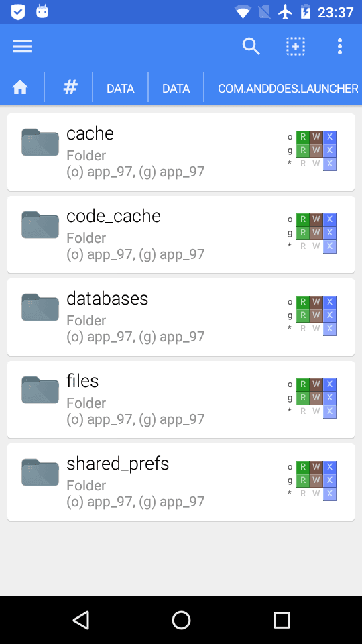Viewport: 362px width, 644px height.
Task: Click owner X permission swatch on shared_prefs
Action: [x=330, y=467]
